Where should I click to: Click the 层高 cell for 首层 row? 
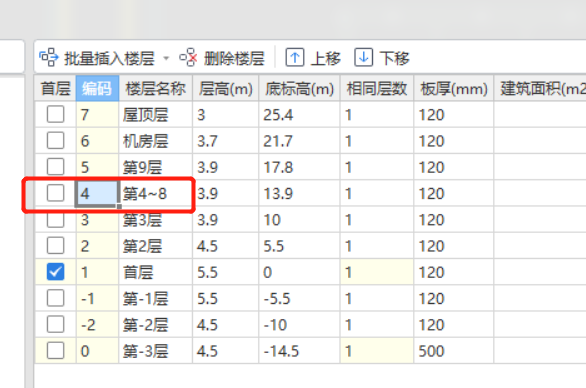(x=226, y=272)
